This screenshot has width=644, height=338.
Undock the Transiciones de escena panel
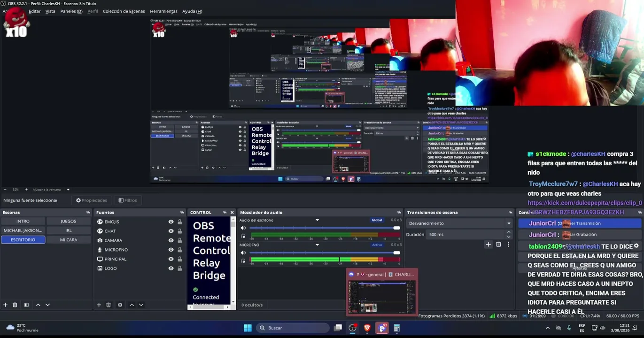tap(510, 213)
